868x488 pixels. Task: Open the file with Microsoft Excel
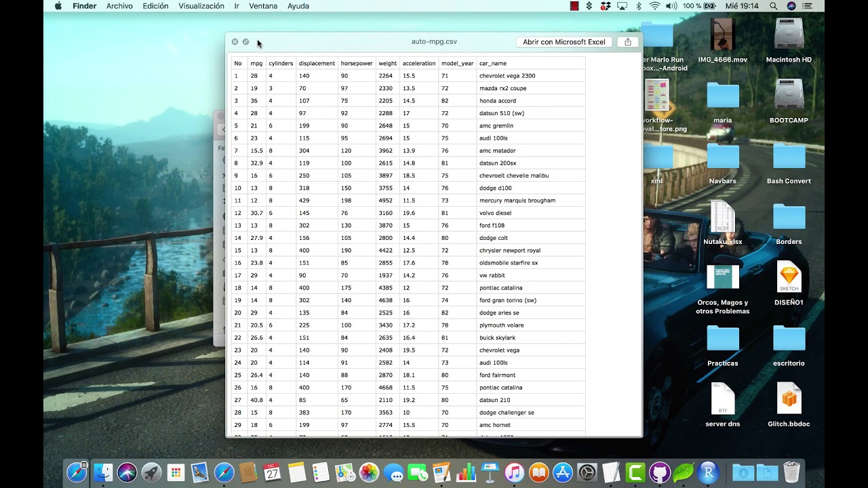[564, 42]
